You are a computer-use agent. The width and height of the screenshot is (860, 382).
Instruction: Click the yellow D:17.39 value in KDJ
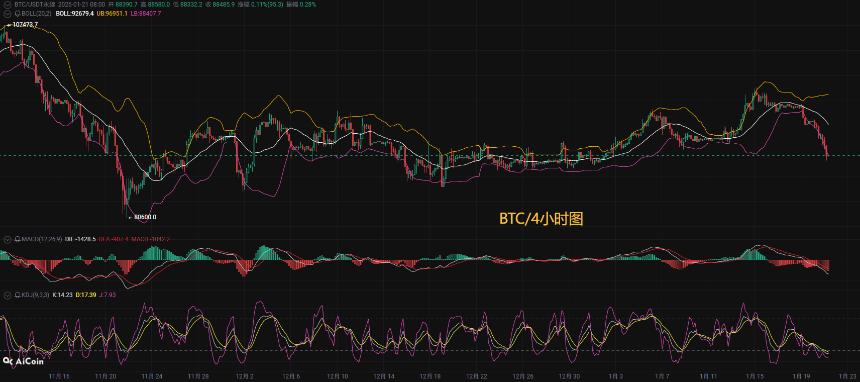pyautogui.click(x=86, y=295)
